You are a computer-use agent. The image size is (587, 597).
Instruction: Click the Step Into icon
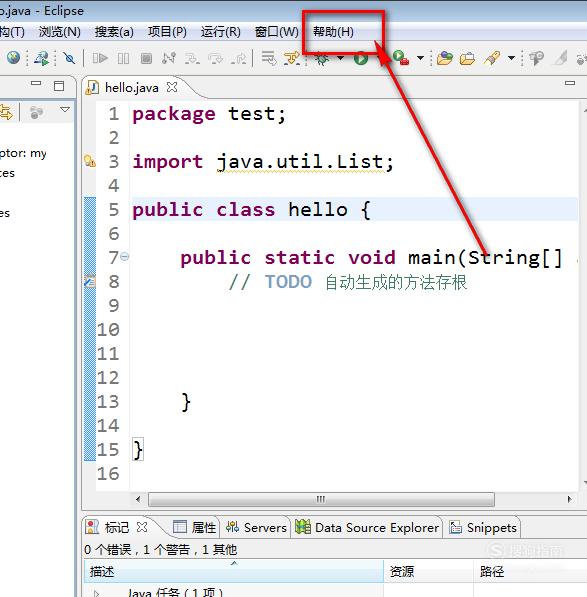[x=192, y=59]
